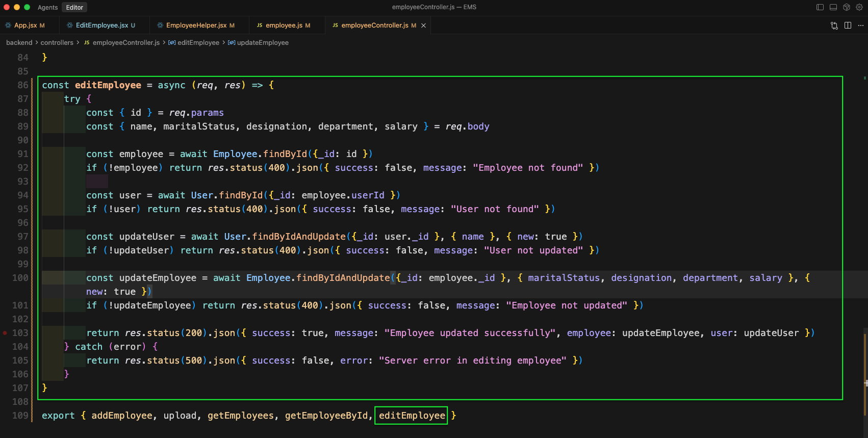The height and width of the screenshot is (438, 868).
Task: Open employeeController.js breadcrumb dropdown
Action: [x=126, y=43]
